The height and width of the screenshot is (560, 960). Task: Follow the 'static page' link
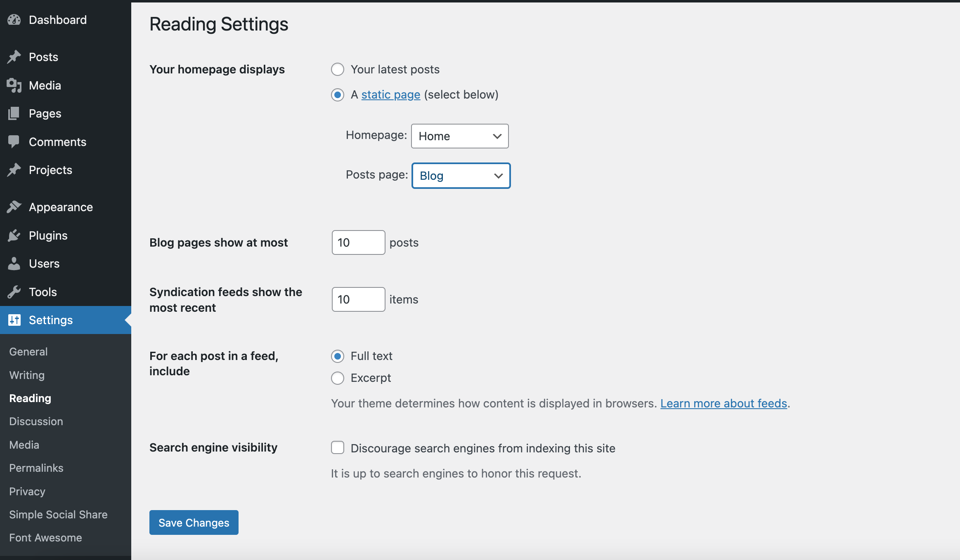391,95
